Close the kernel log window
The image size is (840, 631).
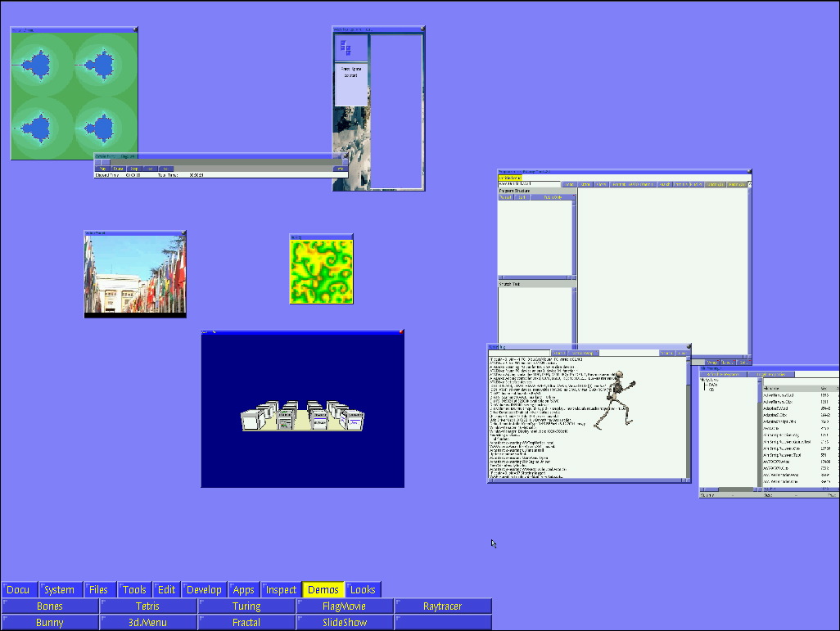pos(689,346)
